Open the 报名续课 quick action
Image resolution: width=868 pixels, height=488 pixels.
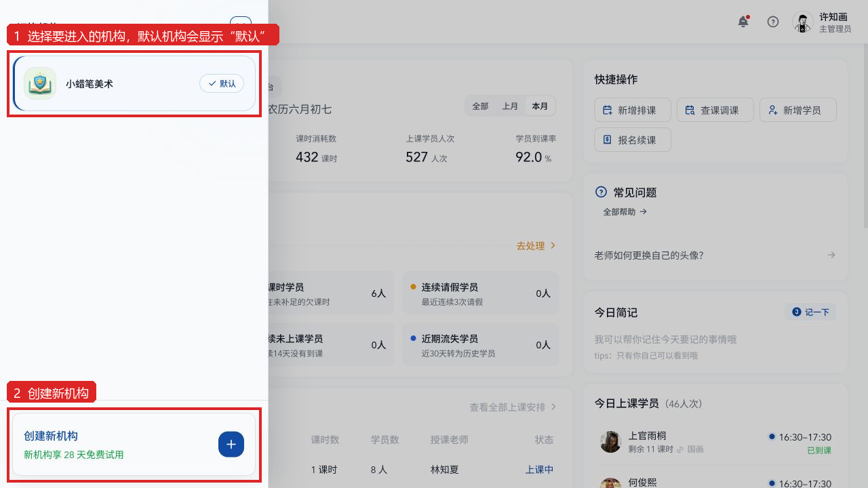pyautogui.click(x=633, y=140)
